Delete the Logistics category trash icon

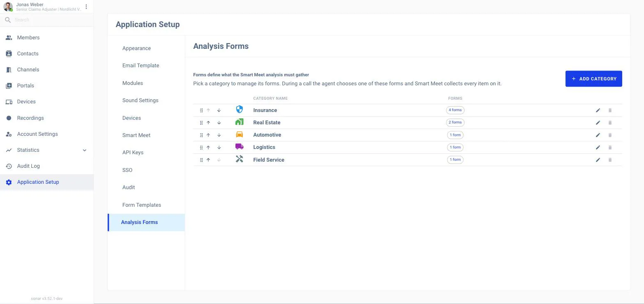tap(610, 147)
